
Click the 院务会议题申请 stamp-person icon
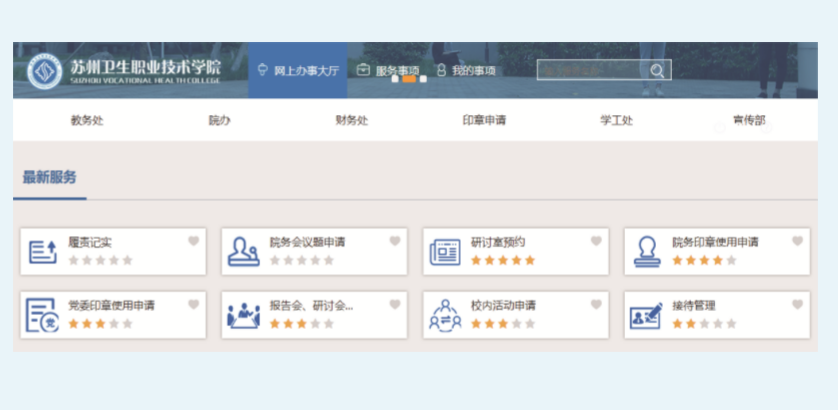tap(244, 251)
